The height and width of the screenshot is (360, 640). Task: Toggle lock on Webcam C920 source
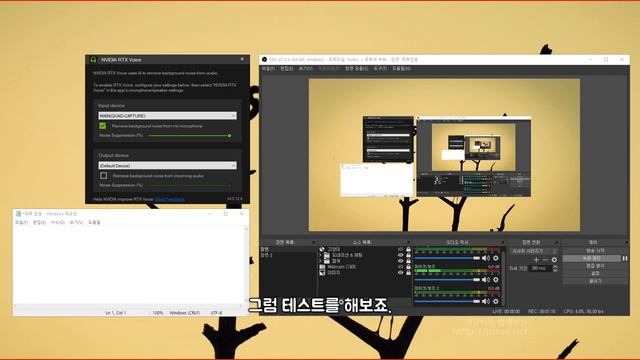pos(408,267)
